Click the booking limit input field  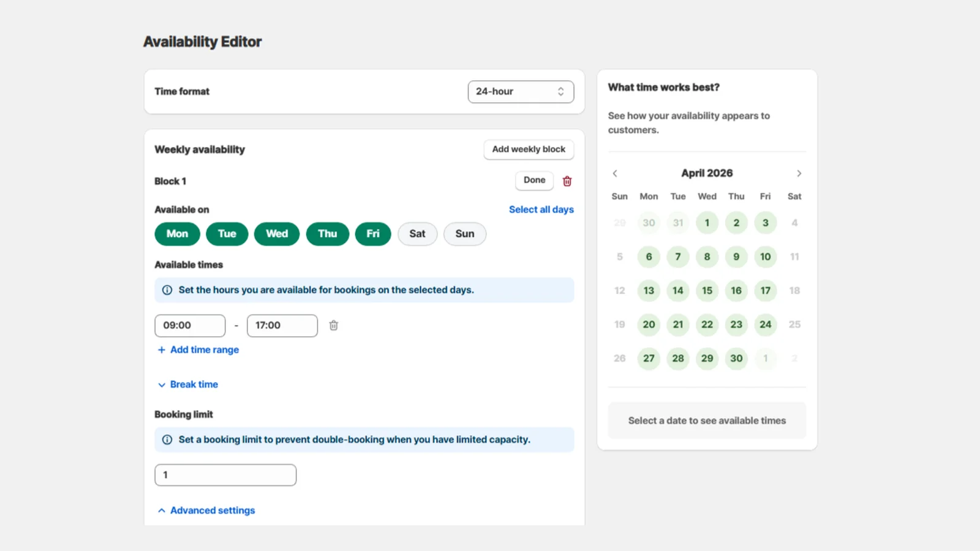point(225,474)
